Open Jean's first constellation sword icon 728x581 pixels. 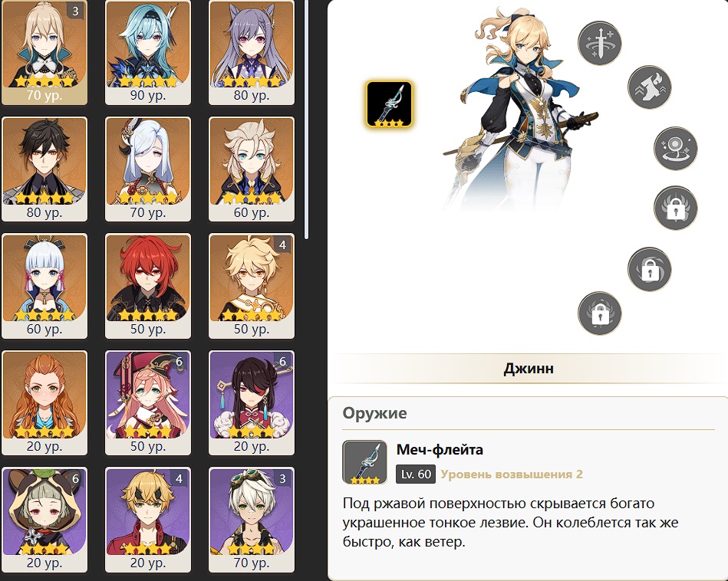coord(599,43)
